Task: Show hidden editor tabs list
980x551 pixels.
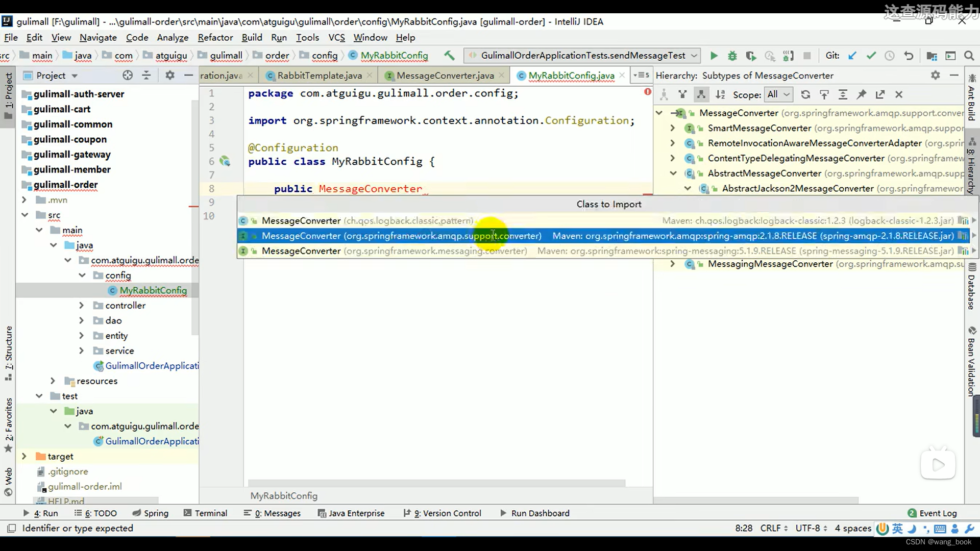Action: [642, 76]
